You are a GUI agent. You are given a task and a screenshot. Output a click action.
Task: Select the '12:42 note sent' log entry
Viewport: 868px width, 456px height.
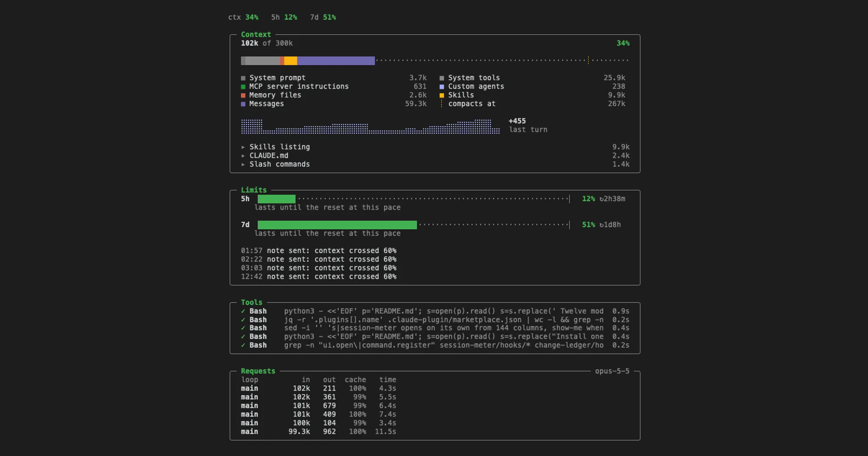coord(319,277)
